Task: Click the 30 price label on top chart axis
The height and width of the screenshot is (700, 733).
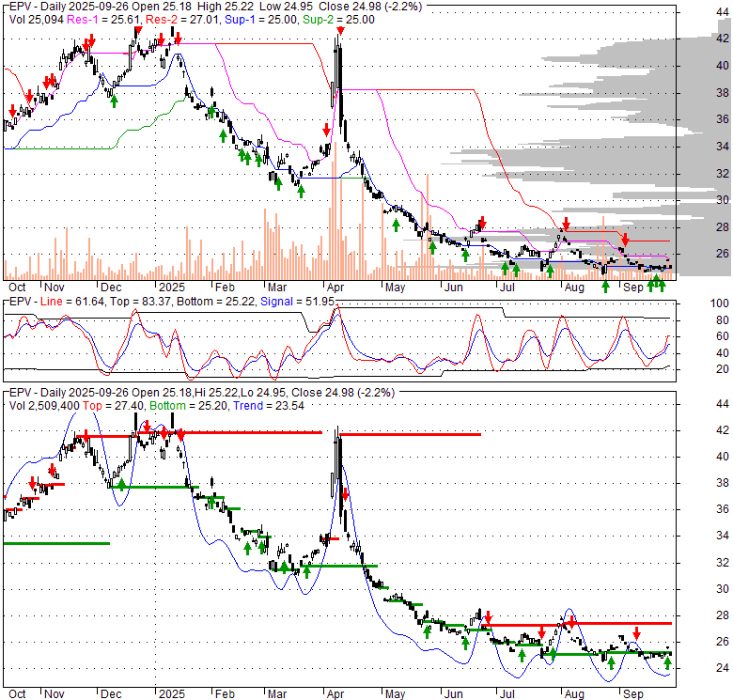Action: click(723, 200)
